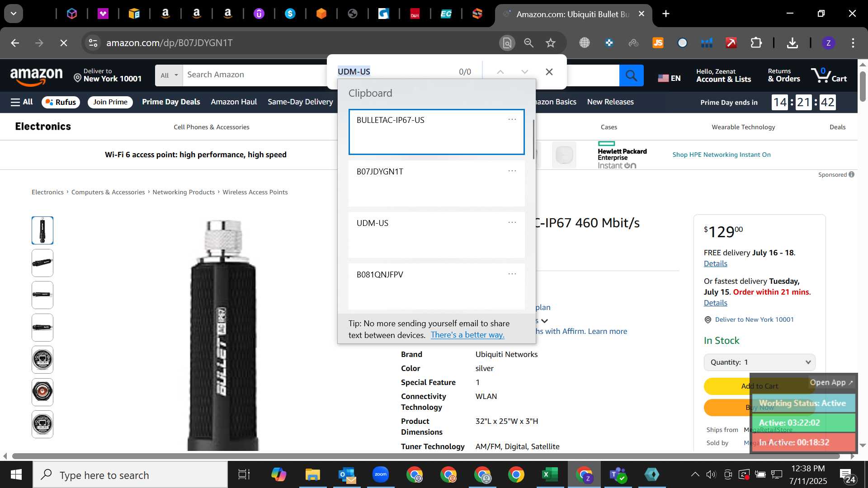The width and height of the screenshot is (868, 488).
Task: Open browser extensions puzzle icon
Action: click(x=756, y=43)
